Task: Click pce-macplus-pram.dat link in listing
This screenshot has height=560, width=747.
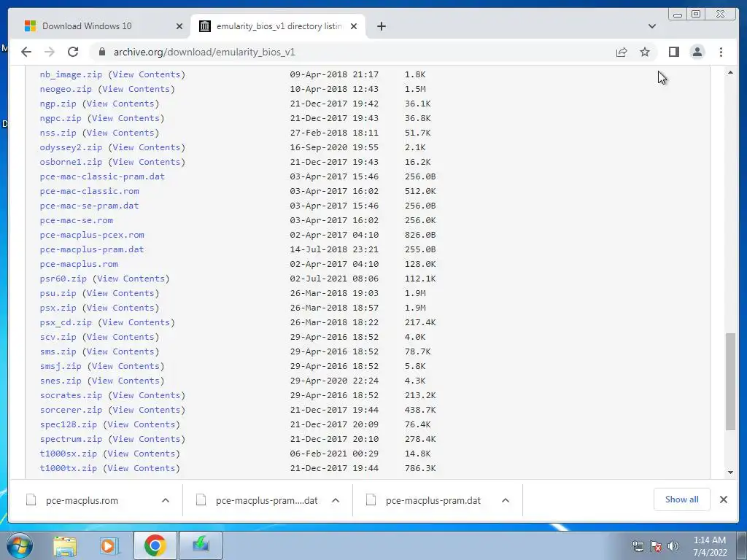Action: [x=92, y=249]
